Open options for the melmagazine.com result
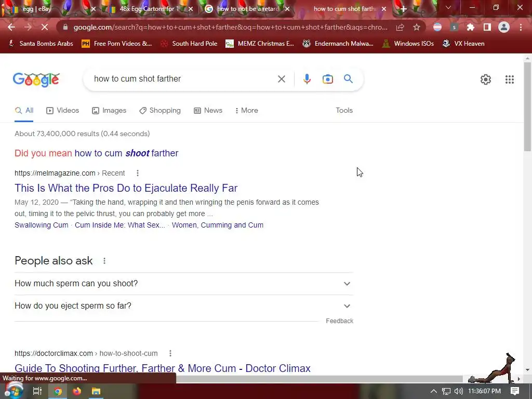 pyautogui.click(x=137, y=173)
